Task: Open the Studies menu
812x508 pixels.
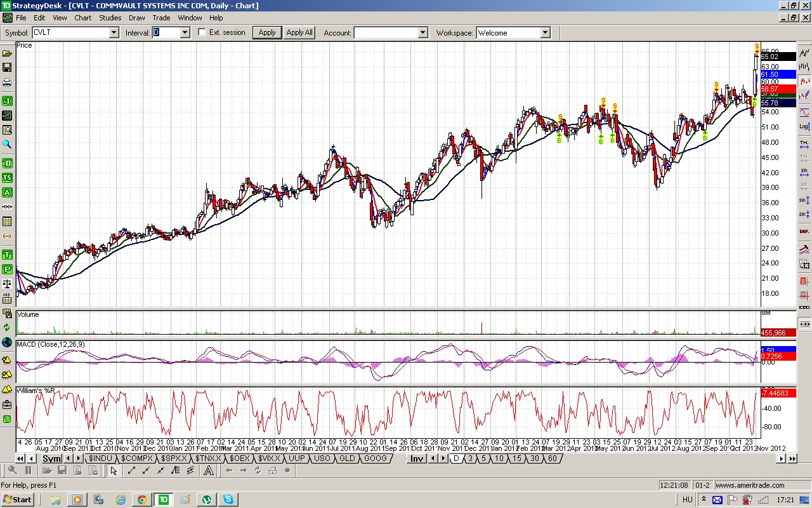Action: click(x=110, y=18)
